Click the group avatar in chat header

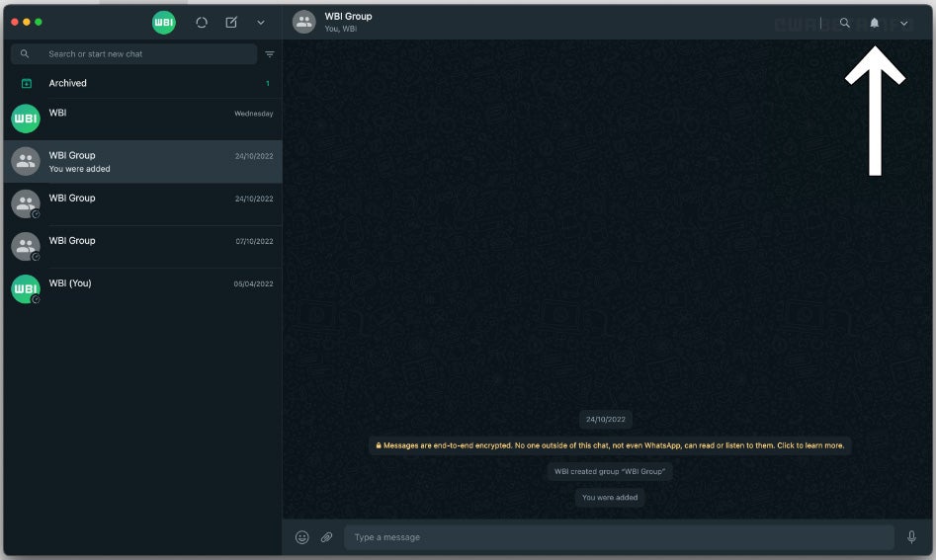click(304, 22)
